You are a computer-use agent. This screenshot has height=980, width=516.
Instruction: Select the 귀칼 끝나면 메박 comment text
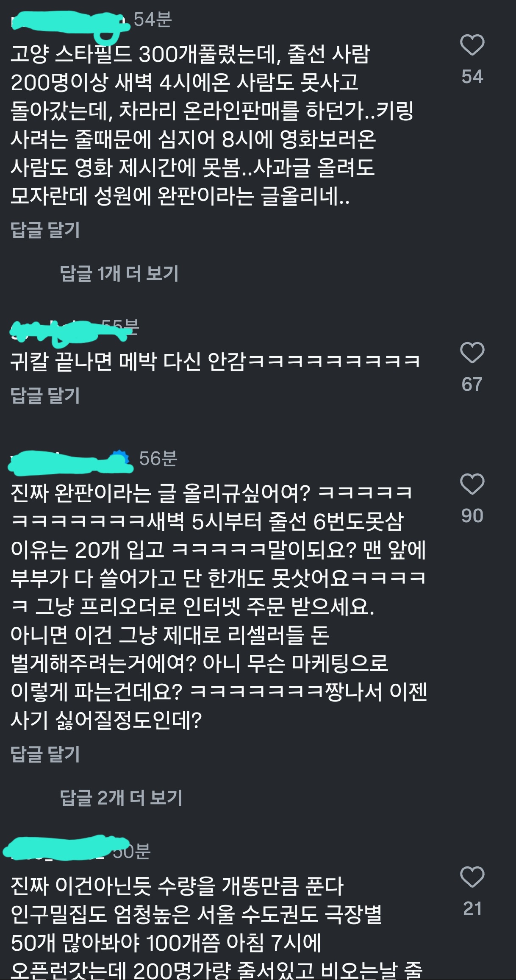(x=215, y=362)
